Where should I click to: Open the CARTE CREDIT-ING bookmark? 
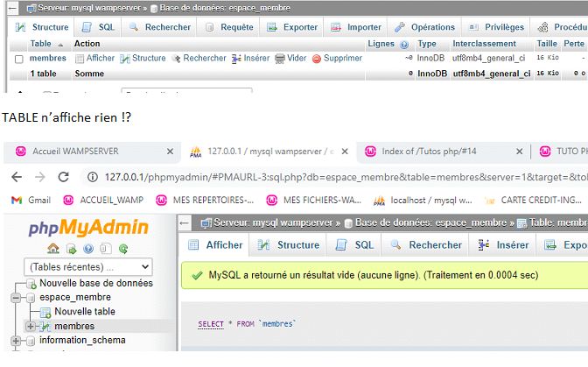click(533, 200)
